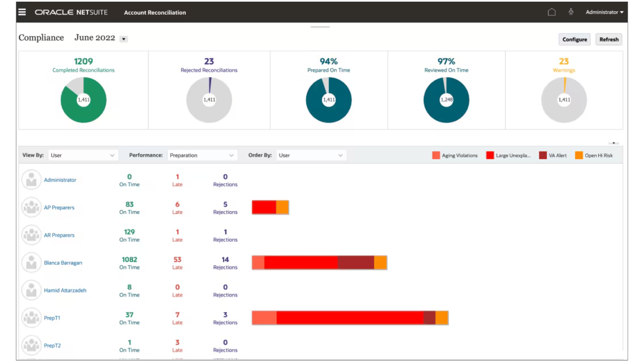Viewport: 644px width, 362px height.
Task: Click the Open Hi Risk legend swatch
Action: 579,155
